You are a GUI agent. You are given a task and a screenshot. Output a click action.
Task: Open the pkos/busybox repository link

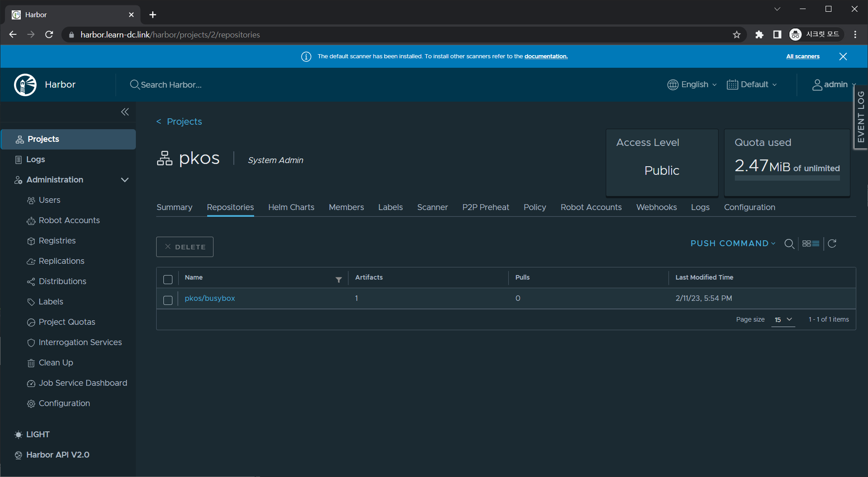pyautogui.click(x=210, y=299)
